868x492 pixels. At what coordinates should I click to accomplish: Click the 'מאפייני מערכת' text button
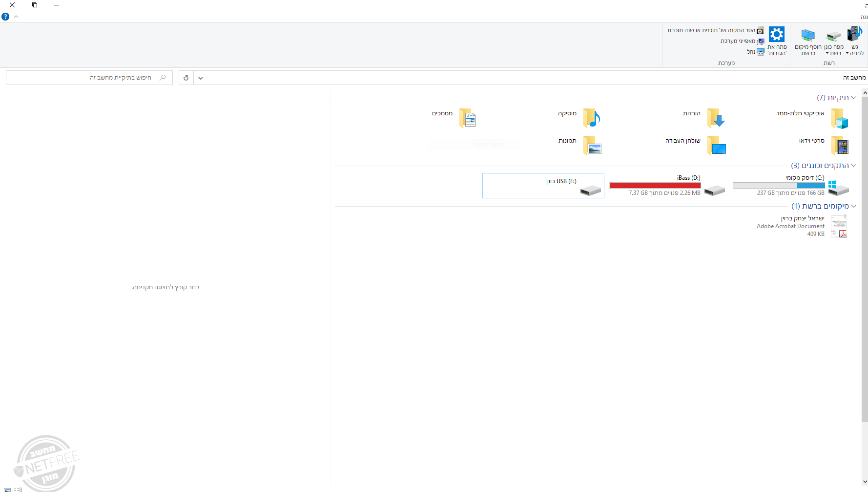738,41
